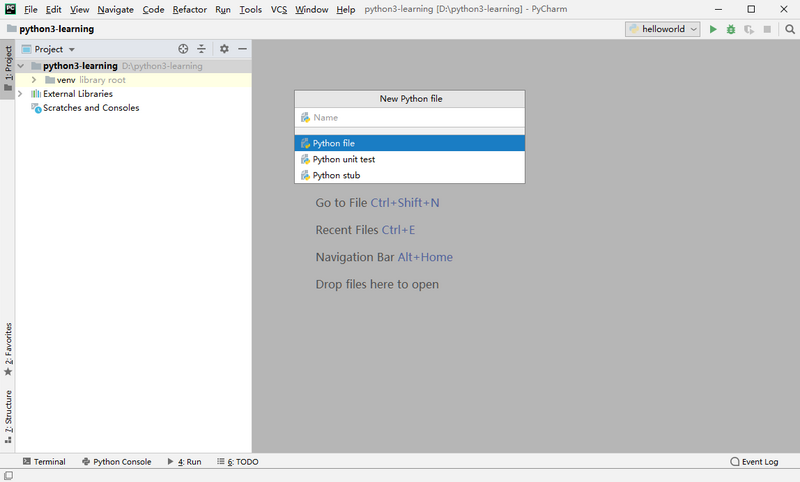Click the New Python file popup title
Viewport: 800px width, 482px height.
click(411, 99)
